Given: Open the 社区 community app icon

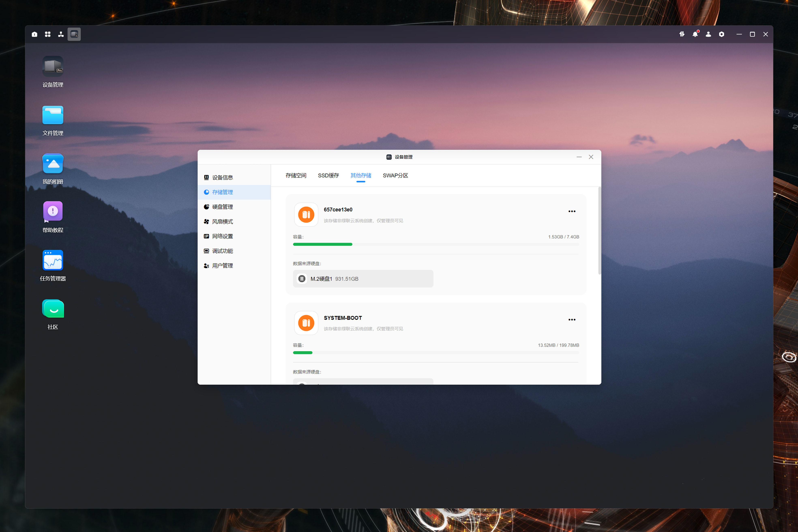Looking at the screenshot, I should (53, 309).
